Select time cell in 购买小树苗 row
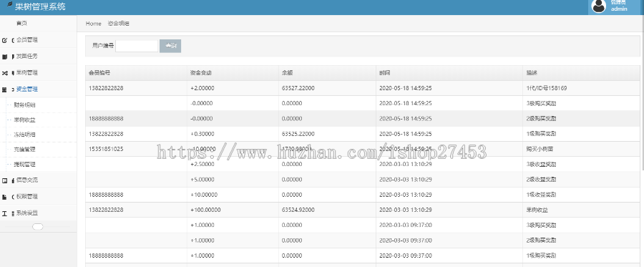Viewport: 644px width, 267px height. (406, 149)
